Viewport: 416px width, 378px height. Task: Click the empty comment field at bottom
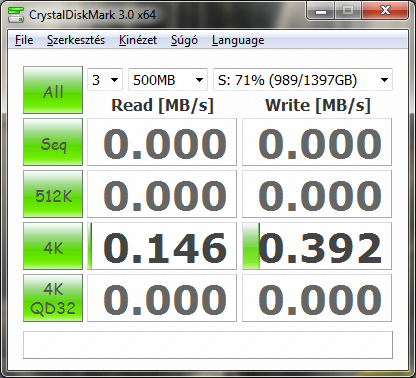(x=208, y=345)
